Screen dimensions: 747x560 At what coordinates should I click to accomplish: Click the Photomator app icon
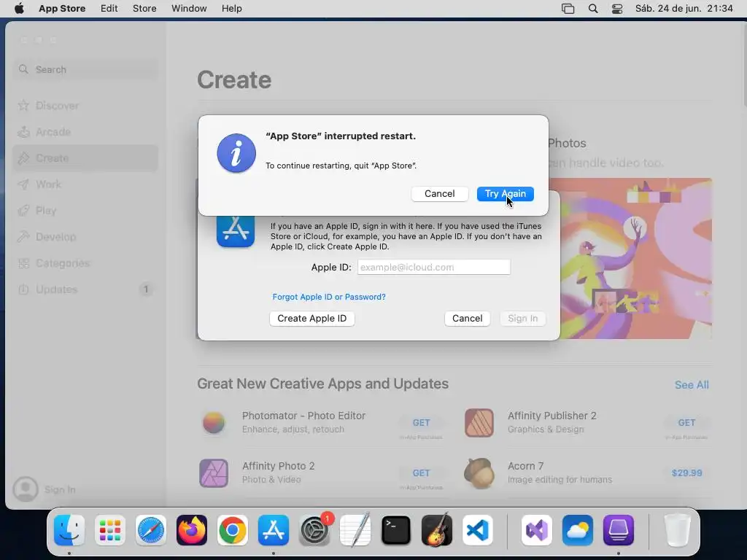214,423
